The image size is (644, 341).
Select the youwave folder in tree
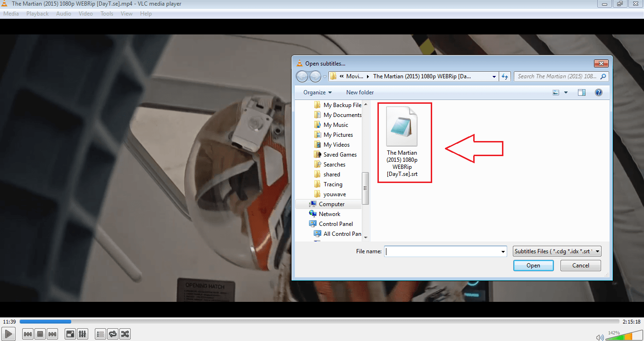click(330, 194)
